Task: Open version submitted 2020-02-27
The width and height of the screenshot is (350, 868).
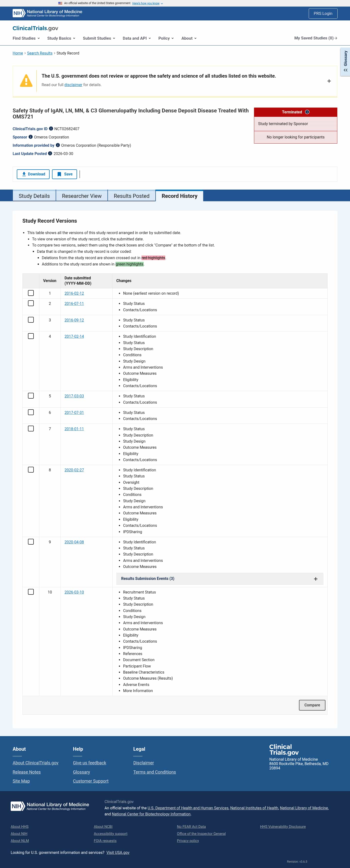Action: tap(74, 470)
